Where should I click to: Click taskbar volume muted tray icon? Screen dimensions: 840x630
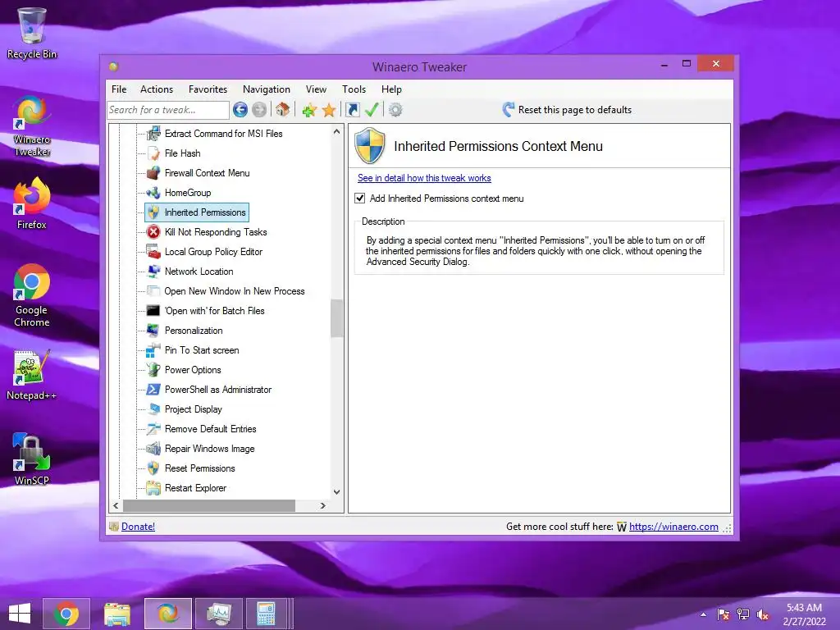coord(762,614)
